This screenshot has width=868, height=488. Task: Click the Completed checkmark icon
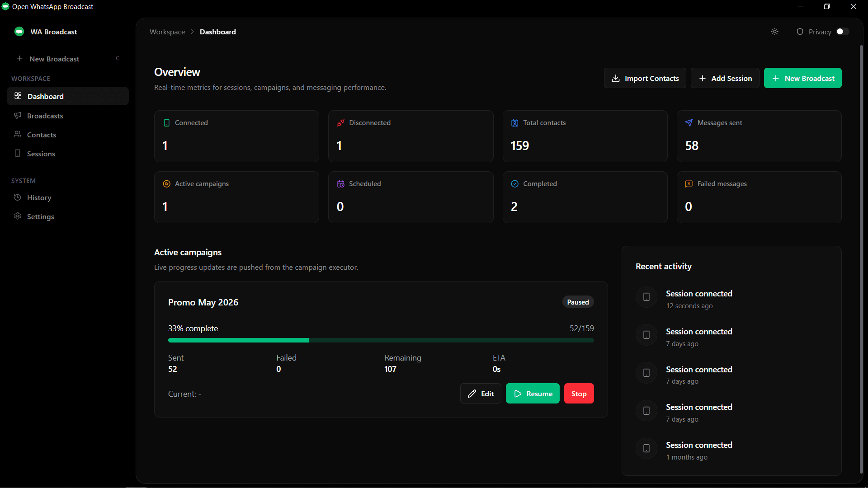coord(515,184)
